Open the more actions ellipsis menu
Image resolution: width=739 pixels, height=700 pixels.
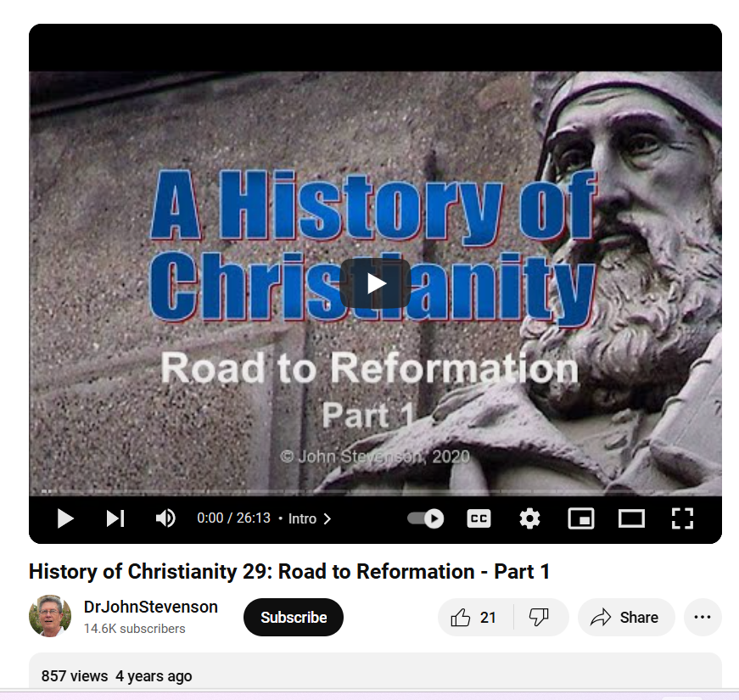pos(703,618)
